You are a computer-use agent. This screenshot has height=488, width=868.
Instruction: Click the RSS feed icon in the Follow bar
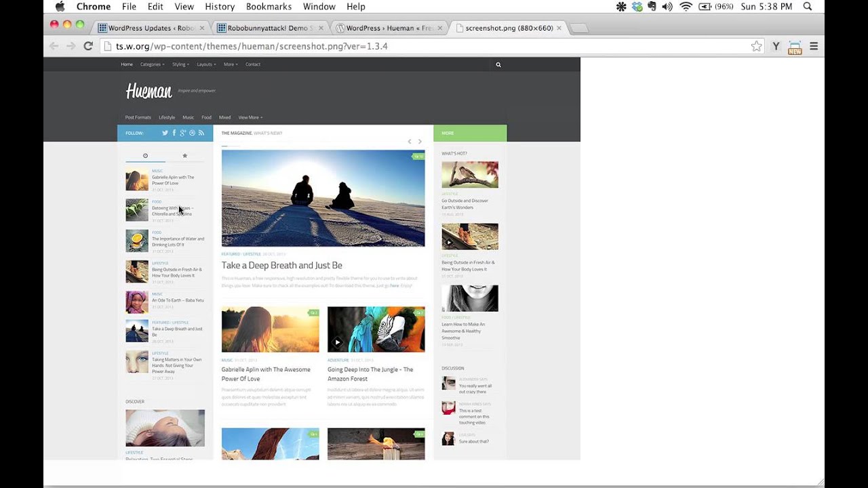click(201, 133)
